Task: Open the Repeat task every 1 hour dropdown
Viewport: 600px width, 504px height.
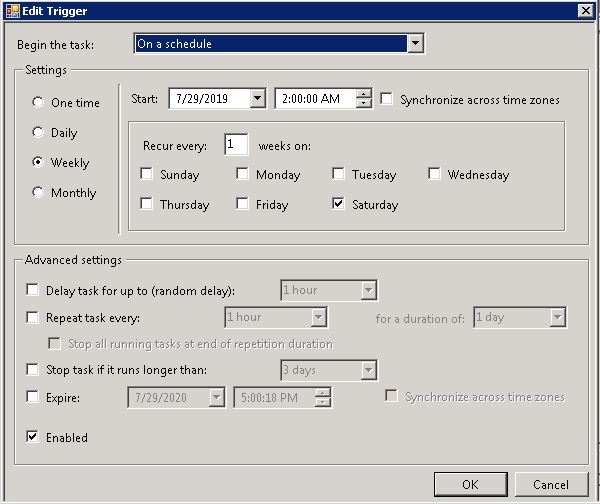Action: 318,317
